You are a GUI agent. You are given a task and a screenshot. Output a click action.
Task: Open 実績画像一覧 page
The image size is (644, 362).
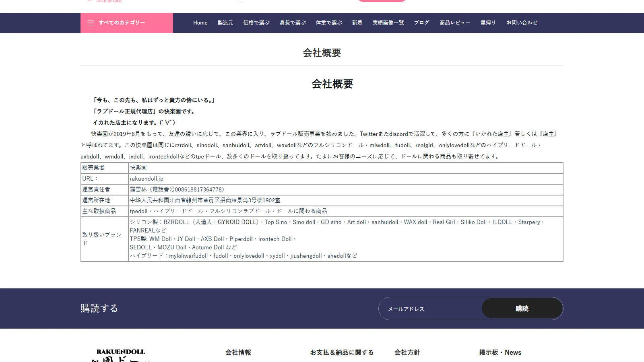388,23
